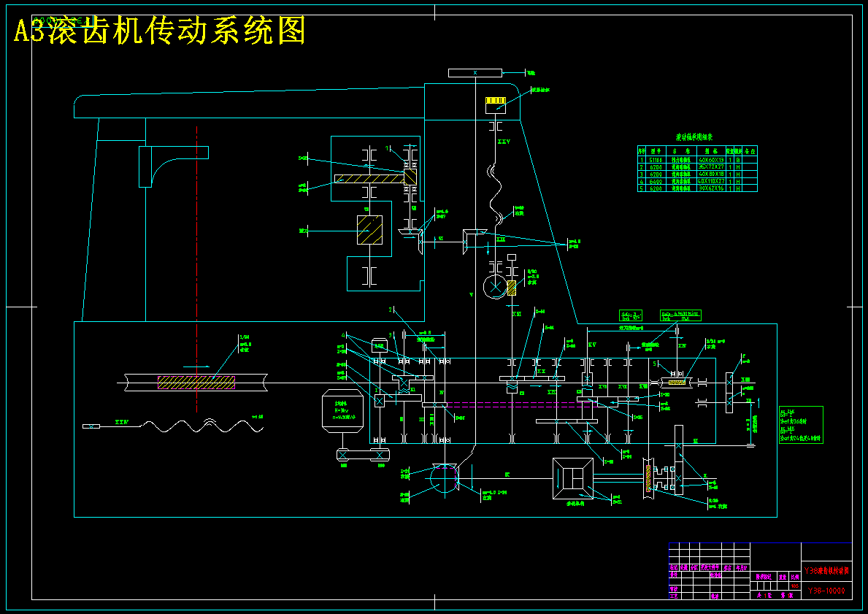Click the red Y38 drawing name in title block
The width and height of the screenshot is (868, 614).
(826, 570)
